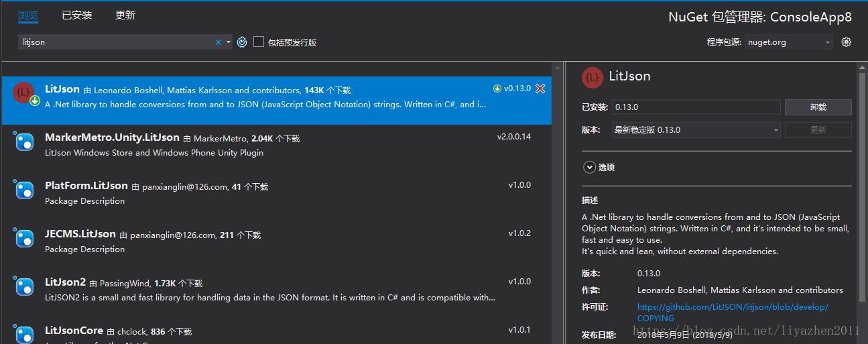868x344 pixels.
Task: Open the LitJSON GitHub license link
Action: point(733,312)
